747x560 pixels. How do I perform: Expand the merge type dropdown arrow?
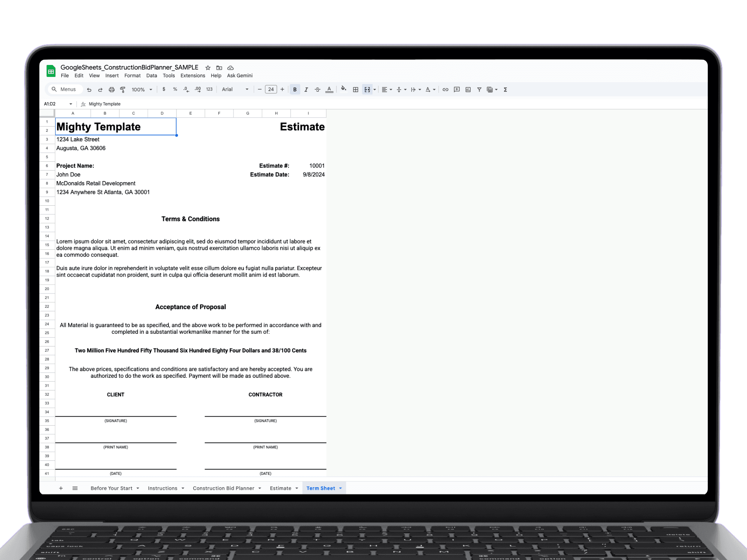tap(375, 90)
